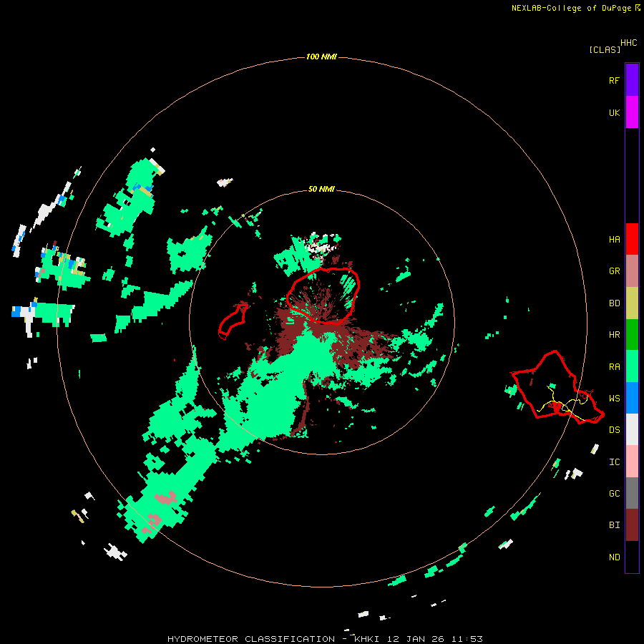Click the UK magenta legend swatch
Screen dimensions: 644x644
pyautogui.click(x=632, y=112)
